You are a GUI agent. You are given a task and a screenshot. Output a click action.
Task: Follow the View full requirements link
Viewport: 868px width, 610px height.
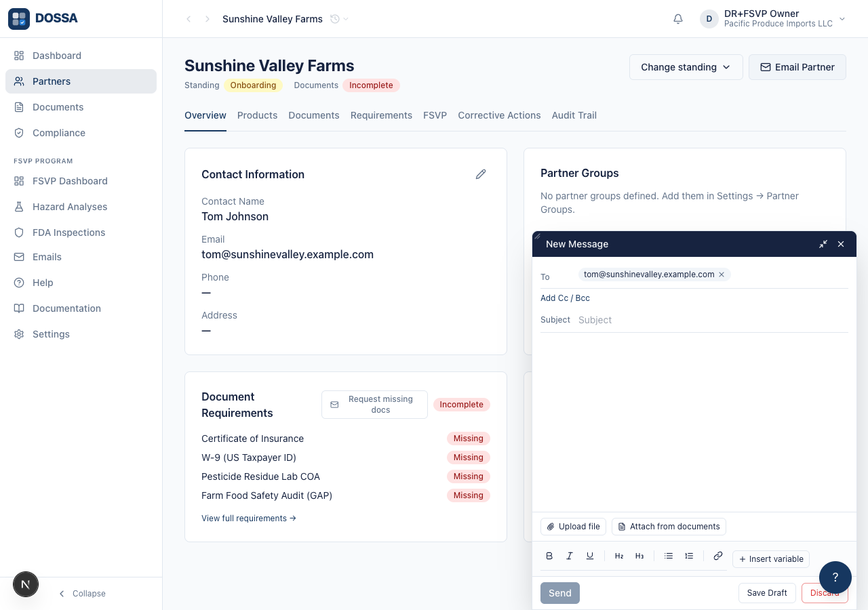(249, 518)
